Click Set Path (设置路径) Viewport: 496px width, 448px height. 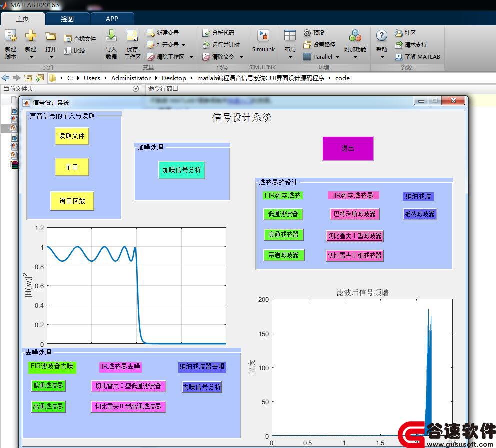click(x=319, y=45)
